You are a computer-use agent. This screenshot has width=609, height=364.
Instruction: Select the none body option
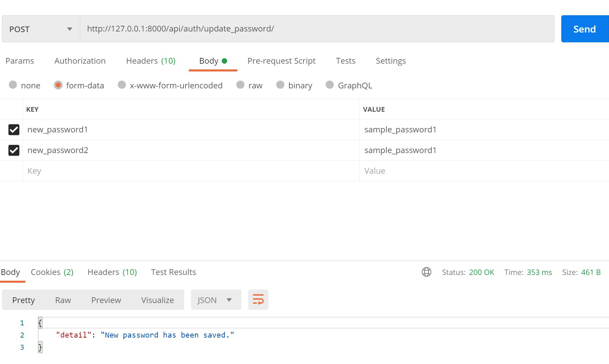tap(13, 85)
